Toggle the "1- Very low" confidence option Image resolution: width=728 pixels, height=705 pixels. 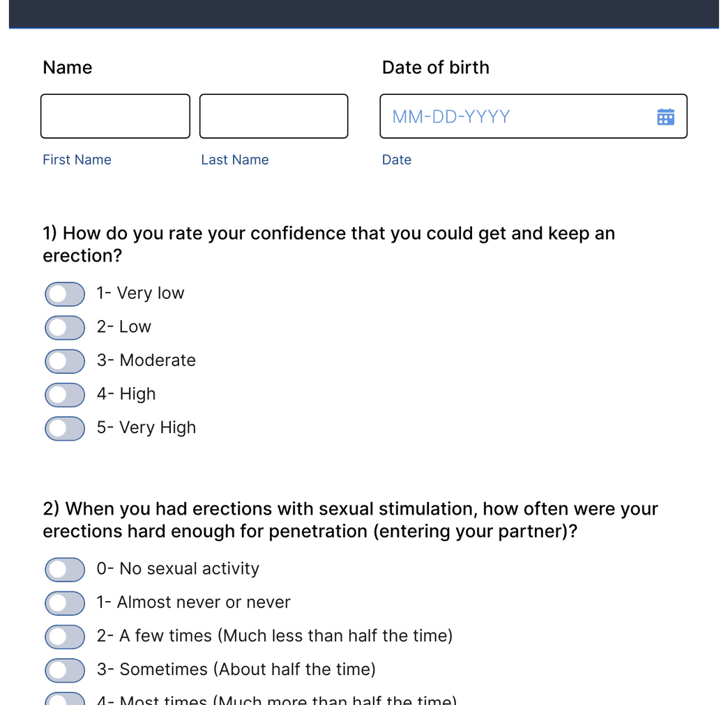(x=64, y=294)
